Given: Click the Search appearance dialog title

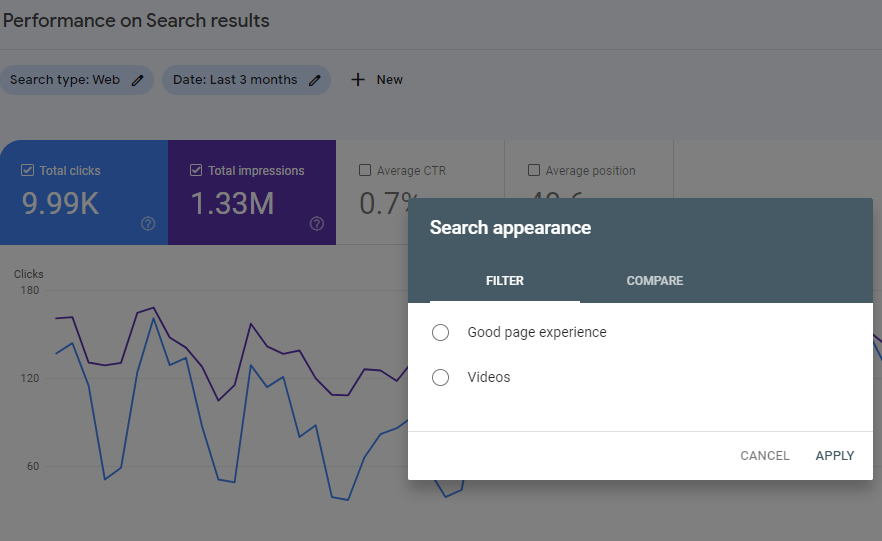Looking at the screenshot, I should (x=510, y=228).
